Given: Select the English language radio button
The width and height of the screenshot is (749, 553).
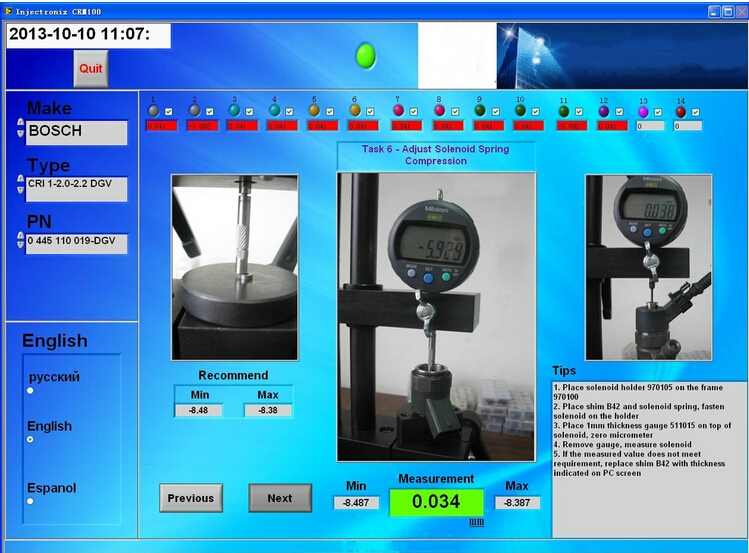Looking at the screenshot, I should pos(30,439).
